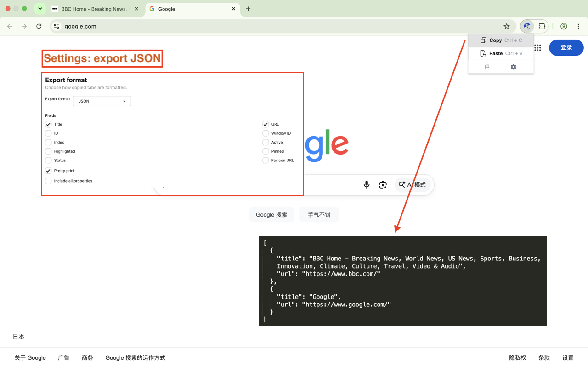
Task: Go forward to the next page
Action: click(x=24, y=26)
